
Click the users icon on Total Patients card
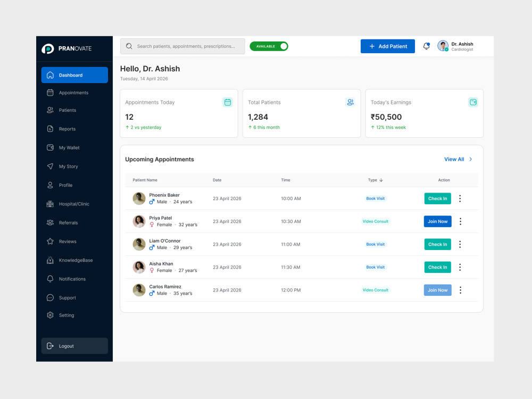pos(351,102)
